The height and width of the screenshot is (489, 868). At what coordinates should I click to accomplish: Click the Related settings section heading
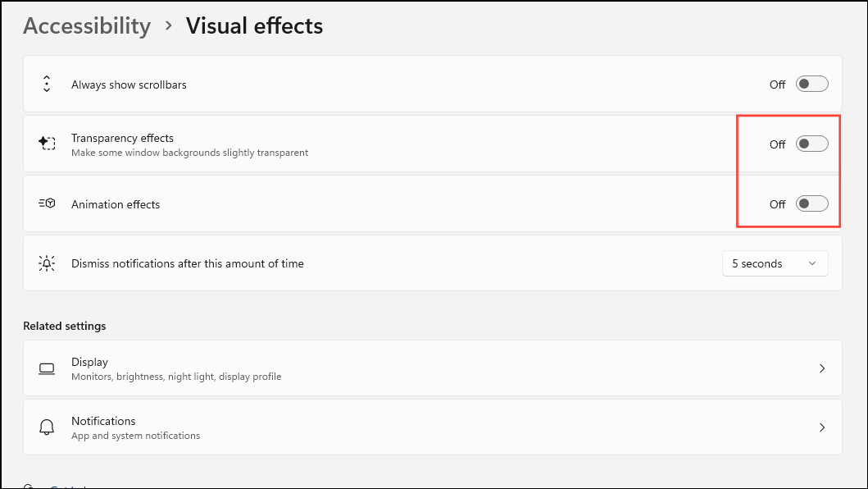(x=65, y=326)
